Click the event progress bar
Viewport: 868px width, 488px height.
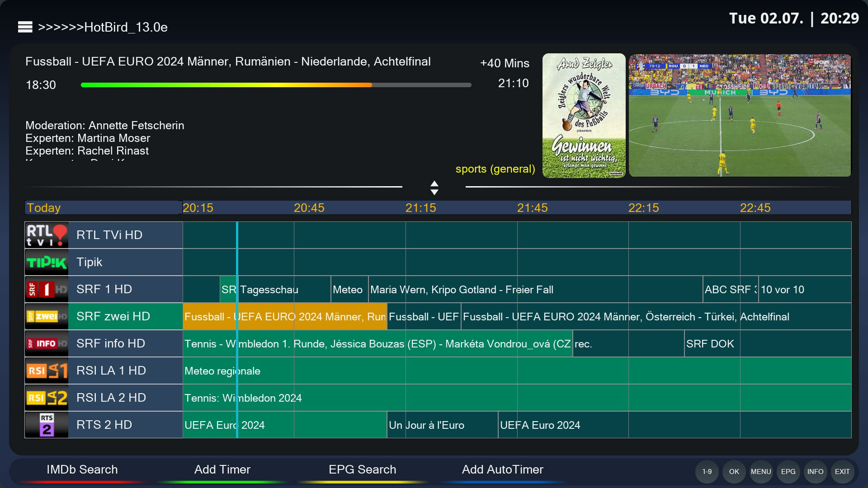276,85
